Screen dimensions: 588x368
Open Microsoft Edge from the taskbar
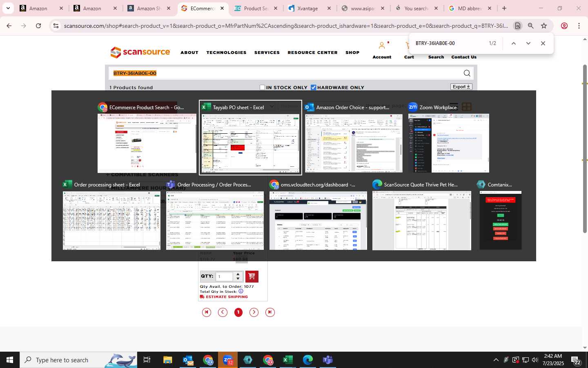point(308,360)
